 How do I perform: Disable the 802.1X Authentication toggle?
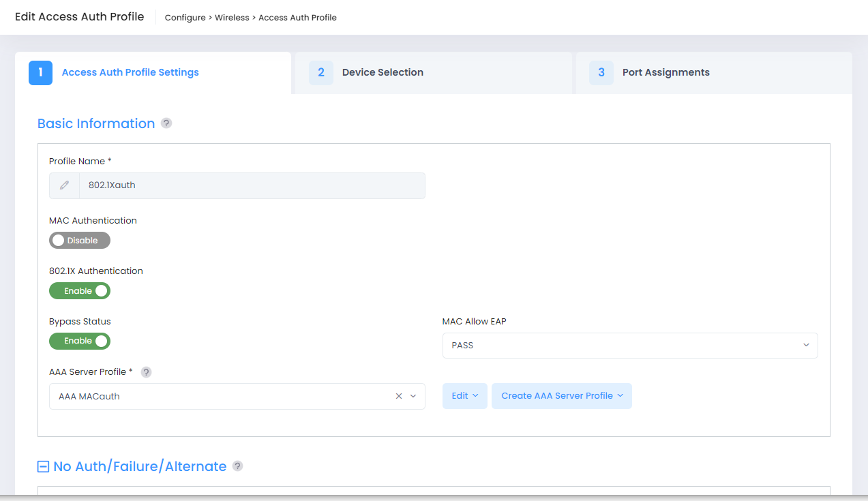point(80,291)
